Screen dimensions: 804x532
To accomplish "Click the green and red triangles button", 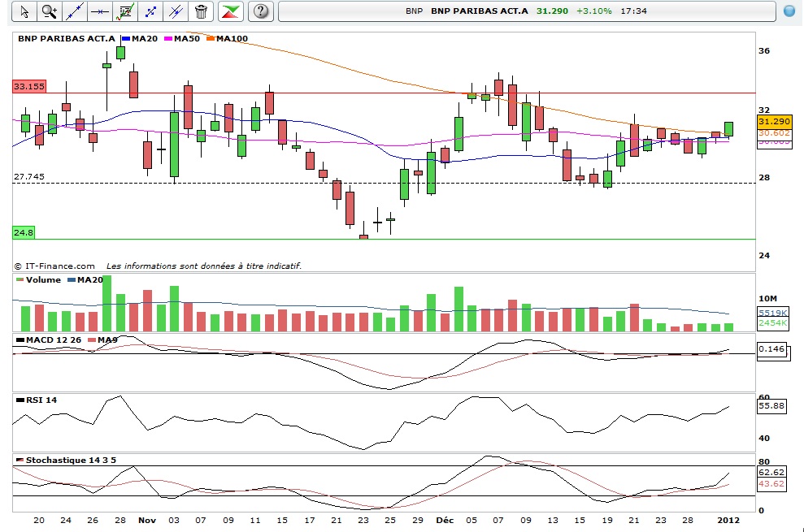I will tap(231, 11).
